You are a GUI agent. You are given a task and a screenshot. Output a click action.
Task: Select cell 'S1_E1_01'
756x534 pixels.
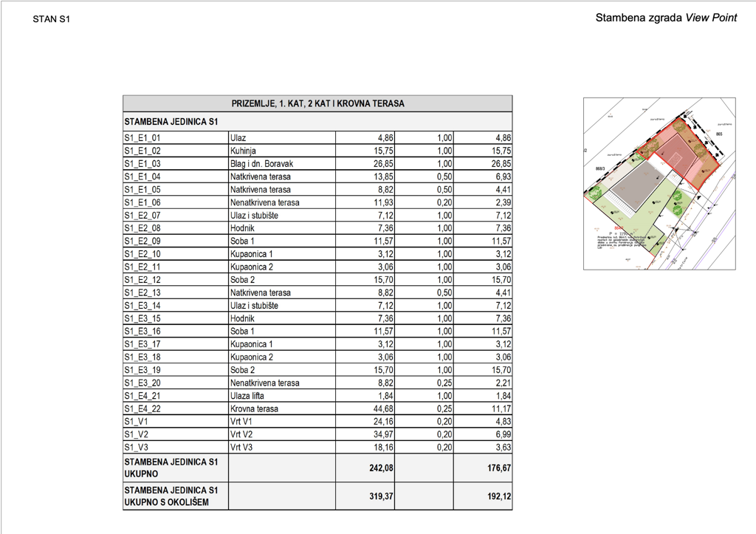click(x=176, y=138)
